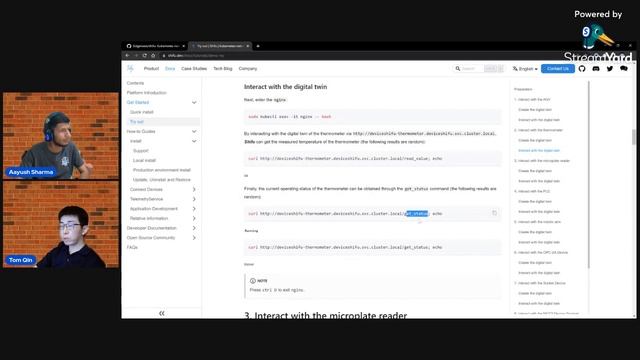This screenshot has width=640, height=360.
Task: Click the browser page scrollbar thumb
Action: [633, 137]
